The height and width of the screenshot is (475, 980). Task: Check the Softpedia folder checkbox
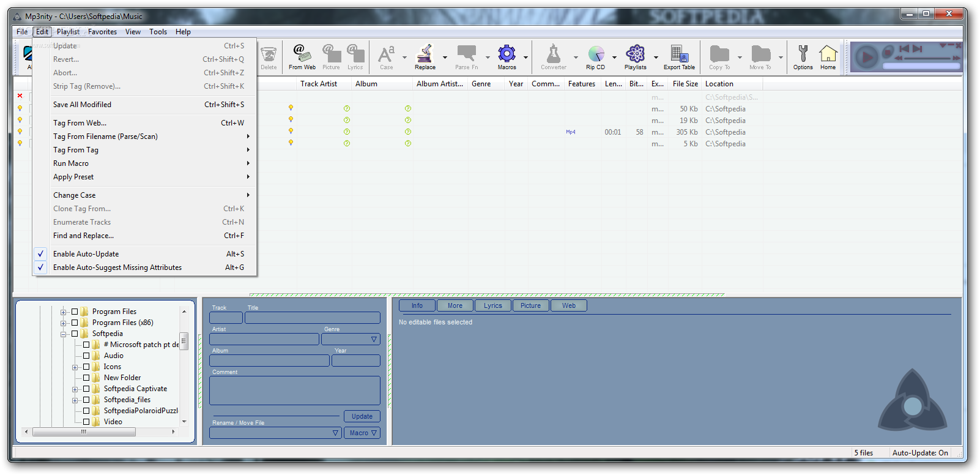coord(75,334)
